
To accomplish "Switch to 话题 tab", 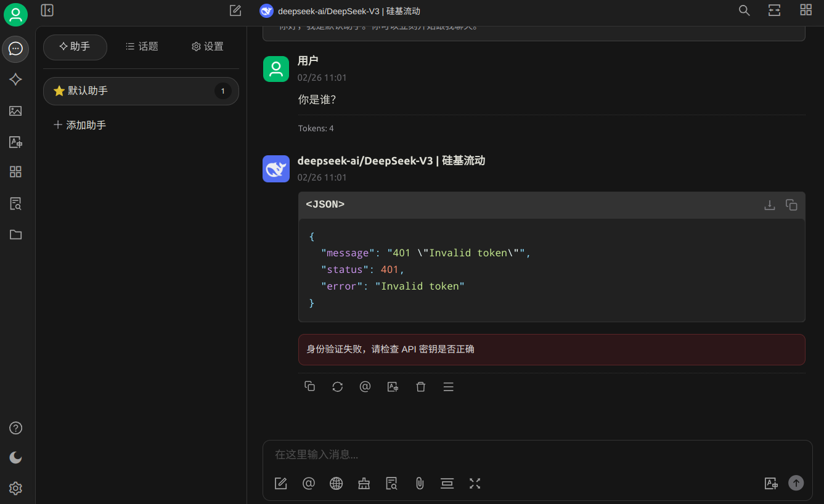I will click(142, 47).
